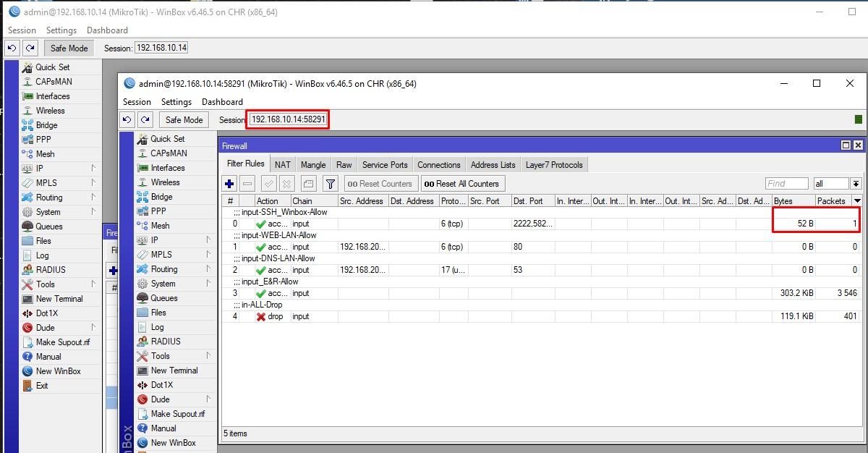Switch to the NAT tab
868x453 pixels.
pos(283,165)
